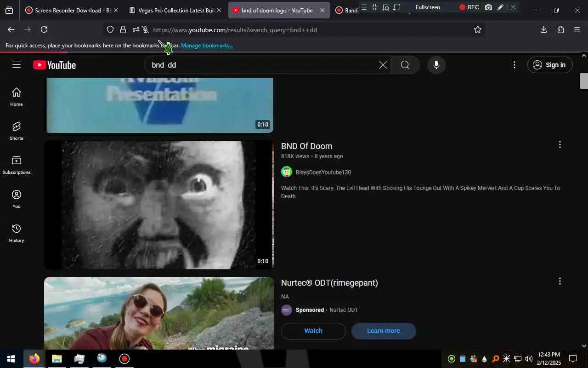Screen dimensions: 588x368
Task: Open the BND Of Doom video title
Action: [306, 146]
